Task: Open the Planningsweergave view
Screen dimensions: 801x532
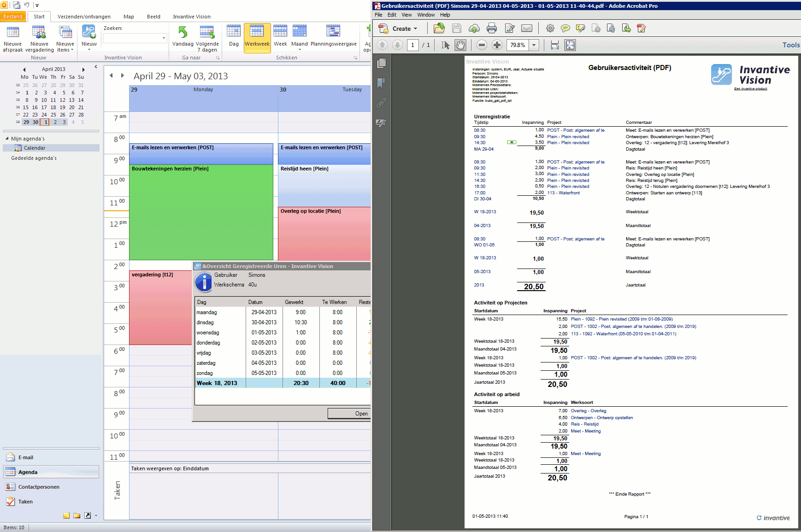Action: click(x=334, y=36)
